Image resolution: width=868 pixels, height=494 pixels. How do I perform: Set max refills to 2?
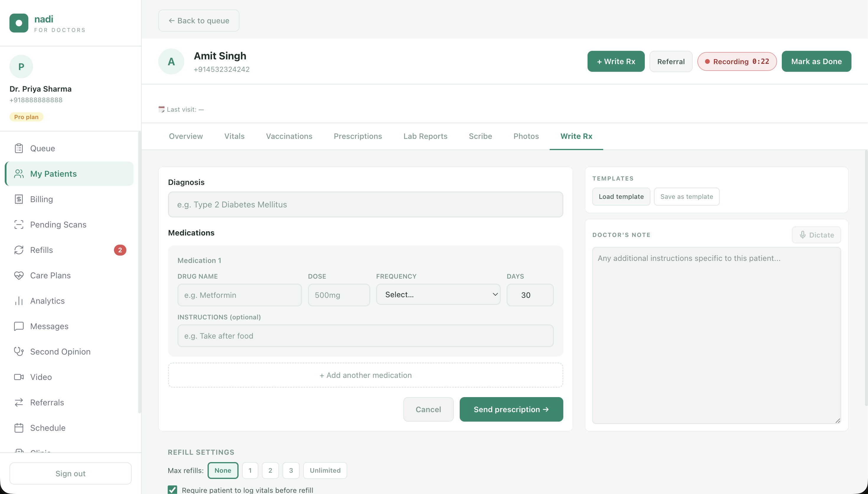pyautogui.click(x=270, y=470)
